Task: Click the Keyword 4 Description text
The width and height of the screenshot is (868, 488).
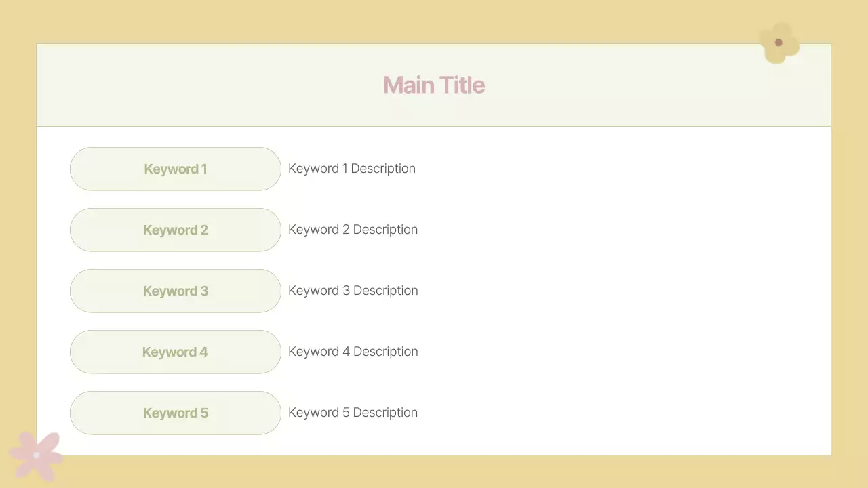Action: point(353,352)
